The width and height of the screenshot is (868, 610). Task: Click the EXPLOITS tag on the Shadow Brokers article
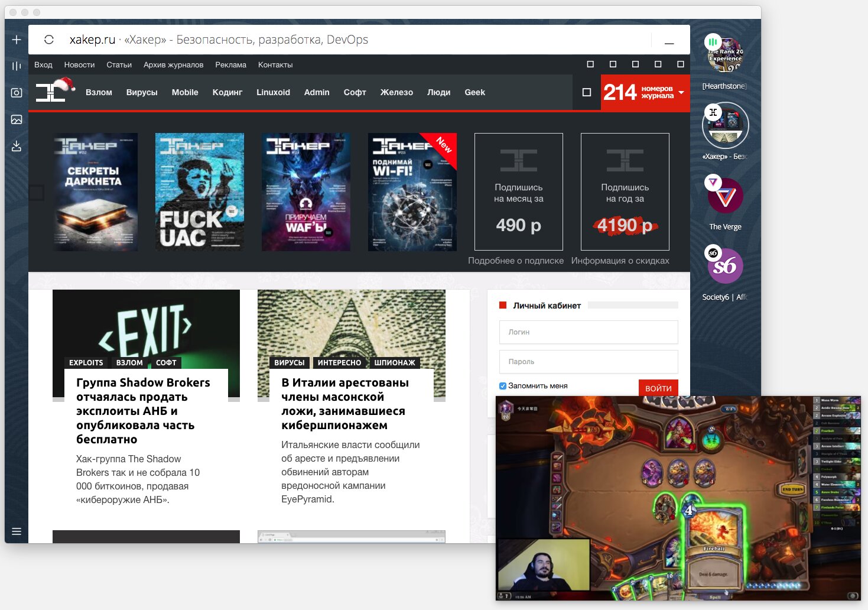click(x=86, y=363)
